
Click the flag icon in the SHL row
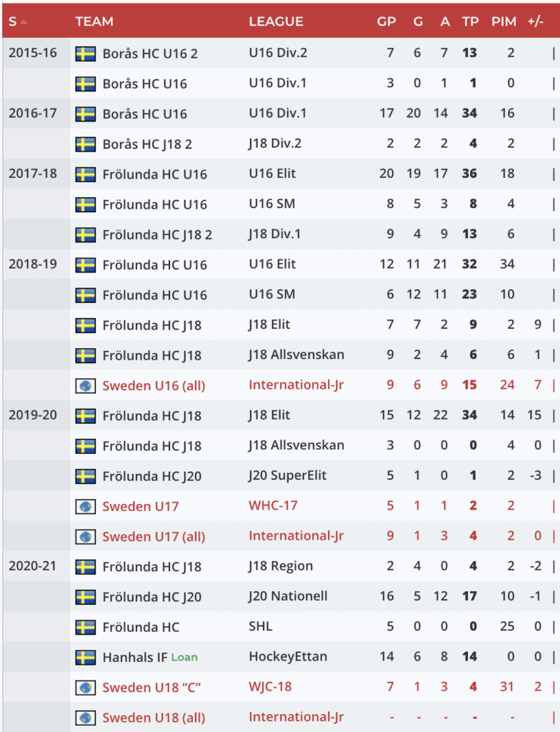[86, 627]
